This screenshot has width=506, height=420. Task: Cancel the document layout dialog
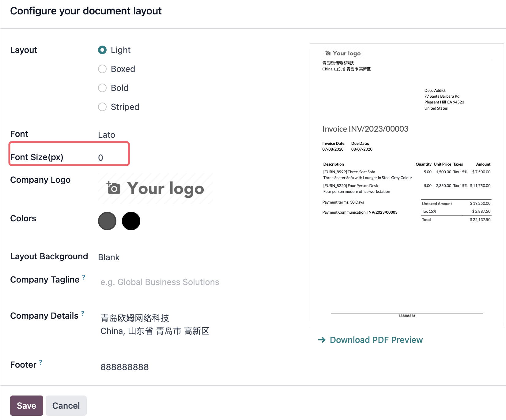point(66,406)
